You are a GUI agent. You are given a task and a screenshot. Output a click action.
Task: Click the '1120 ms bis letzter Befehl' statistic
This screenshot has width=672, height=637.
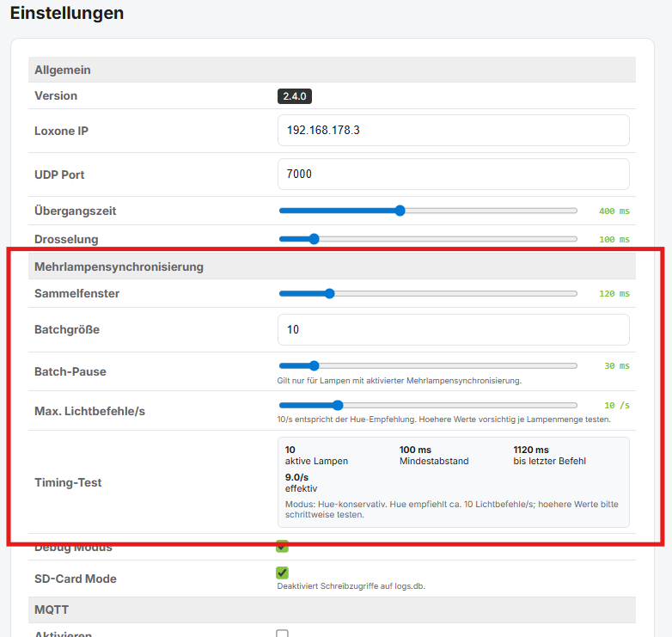click(549, 456)
